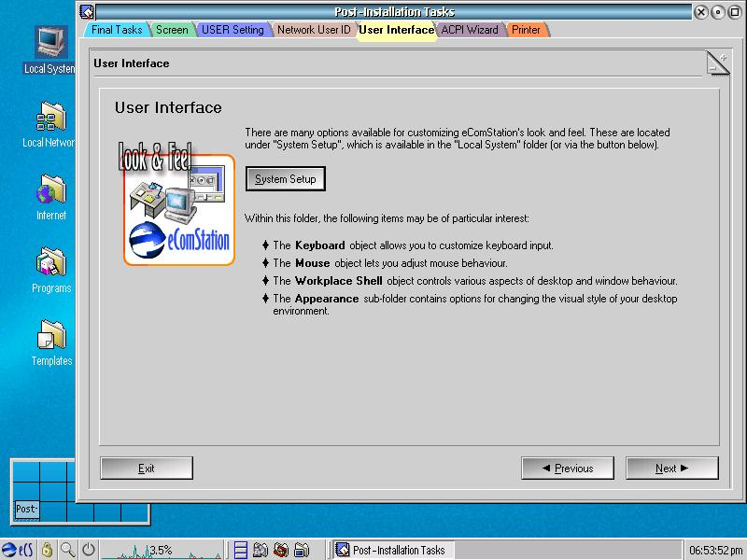Image resolution: width=747 pixels, height=560 pixels.
Task: Click the bold Mouse word in list
Action: (x=312, y=263)
